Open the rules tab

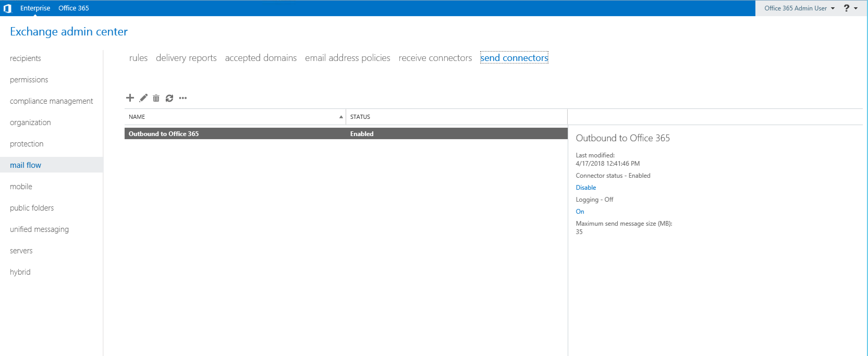click(138, 58)
